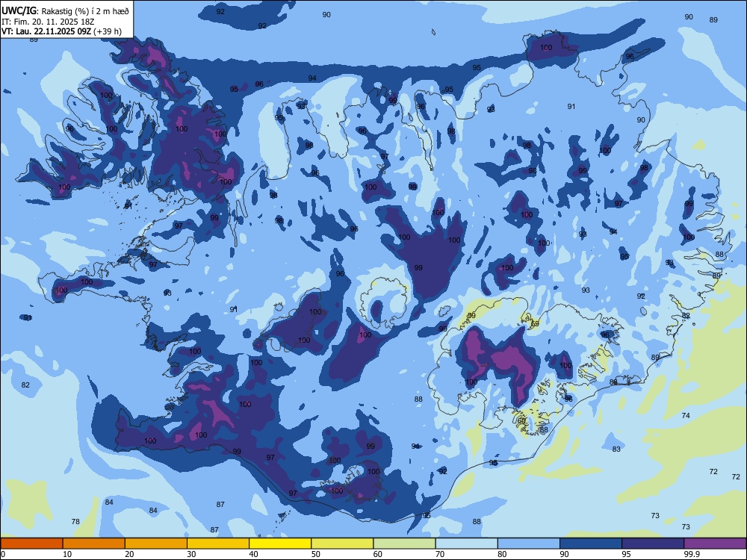
Task: Pick the light orange 20–30 legend swatch
Action: click(x=156, y=544)
